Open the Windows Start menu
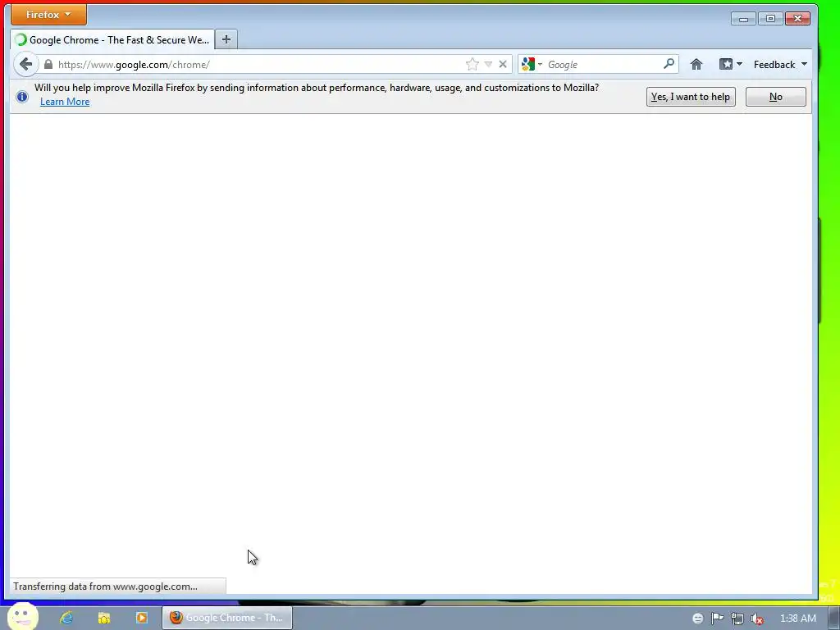The height and width of the screenshot is (630, 840). (22, 617)
